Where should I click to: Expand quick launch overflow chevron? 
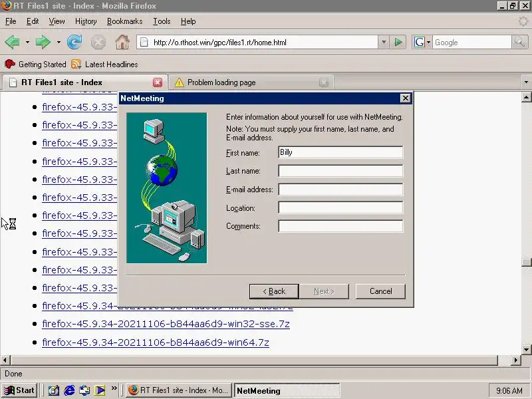(x=114, y=388)
